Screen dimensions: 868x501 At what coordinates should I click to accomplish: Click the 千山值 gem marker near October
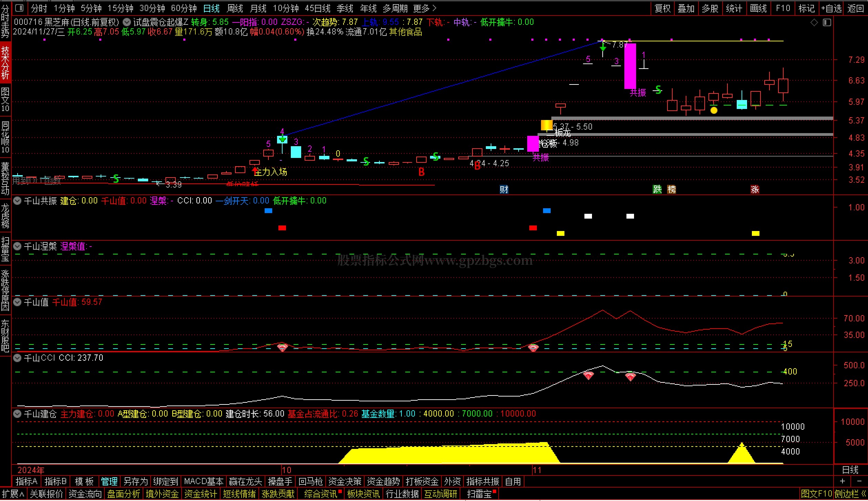(283, 348)
